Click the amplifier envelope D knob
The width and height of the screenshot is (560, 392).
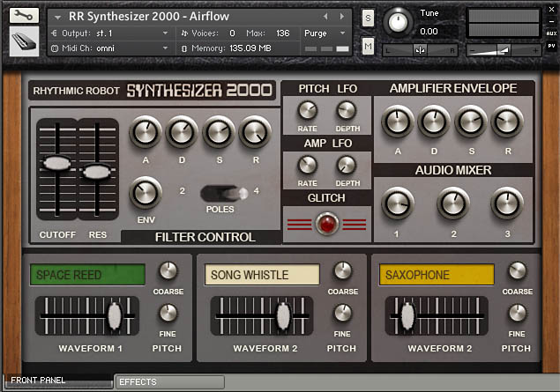[434, 122]
